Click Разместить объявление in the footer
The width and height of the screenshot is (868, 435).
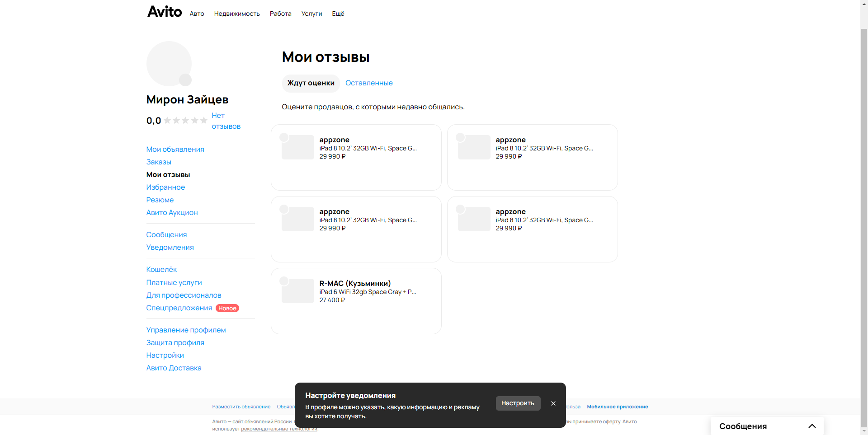(241, 407)
